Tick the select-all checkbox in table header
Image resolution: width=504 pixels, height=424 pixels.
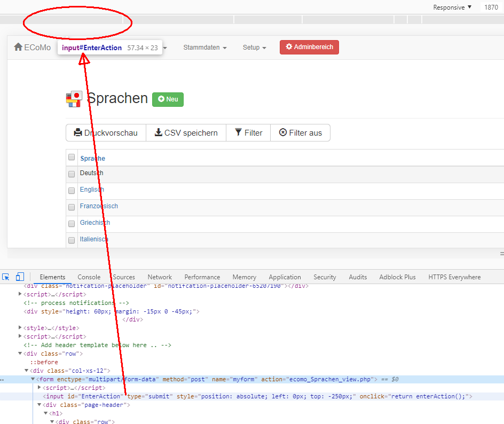(72, 157)
